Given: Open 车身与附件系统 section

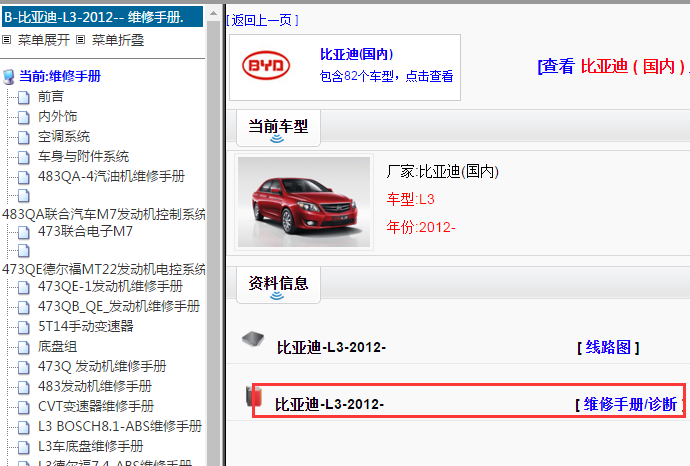Looking at the screenshot, I should click(83, 156).
